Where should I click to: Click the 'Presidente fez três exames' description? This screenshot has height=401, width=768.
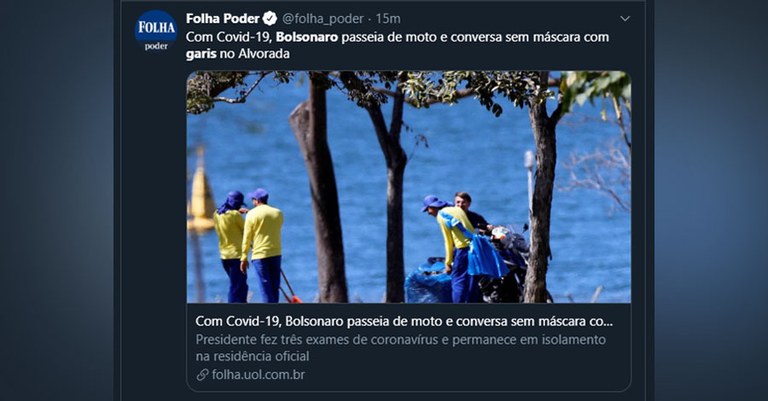point(401,348)
